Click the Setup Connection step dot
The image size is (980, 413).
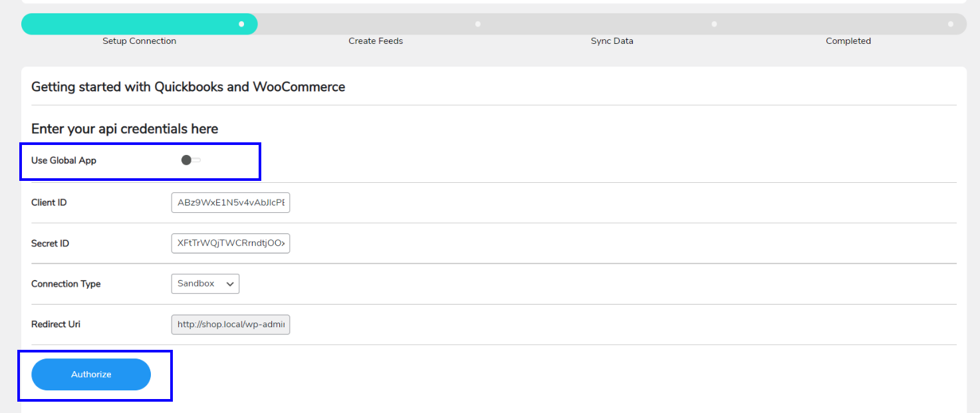(x=241, y=24)
